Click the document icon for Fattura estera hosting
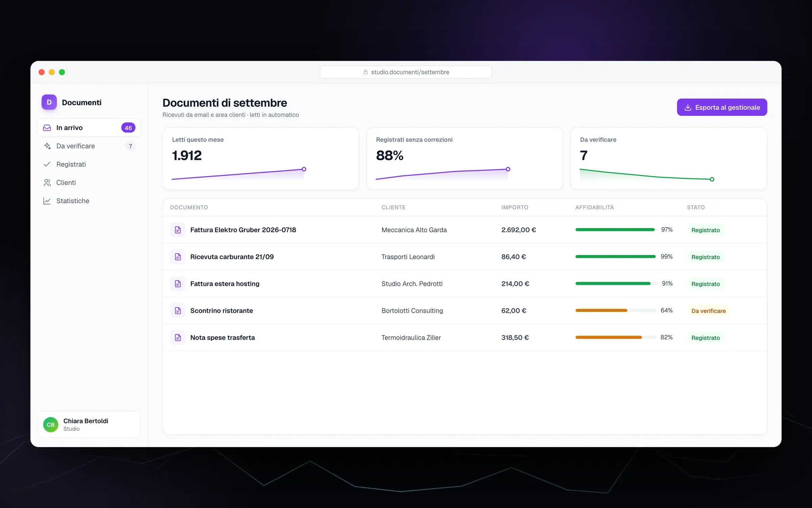 pos(178,284)
